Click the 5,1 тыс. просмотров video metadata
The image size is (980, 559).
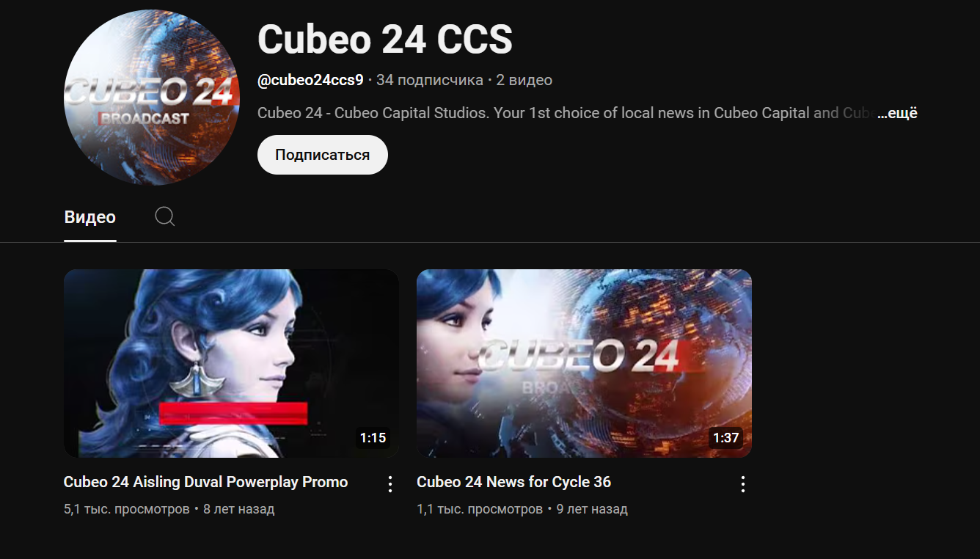pos(127,509)
